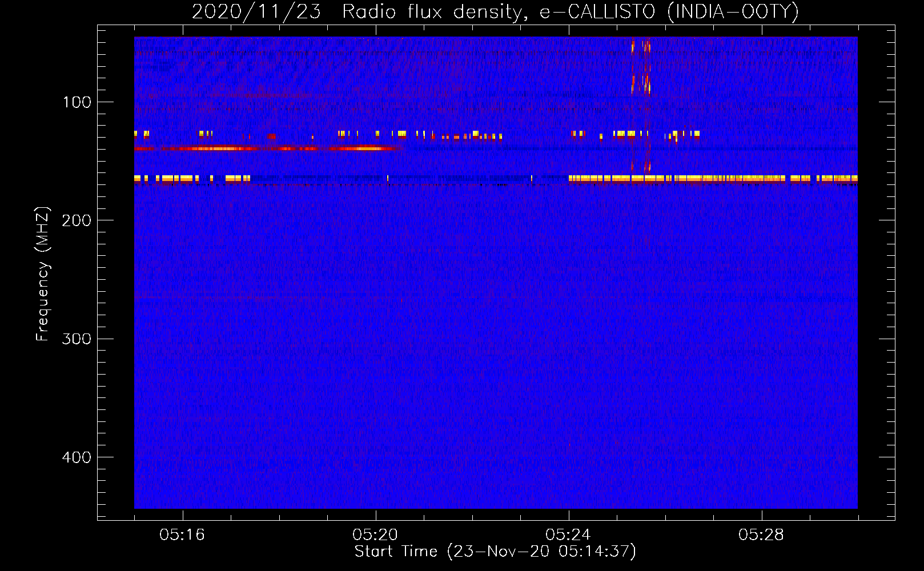924x571 pixels.
Task: Click the 200 frequency tick label
Action: tap(77, 220)
